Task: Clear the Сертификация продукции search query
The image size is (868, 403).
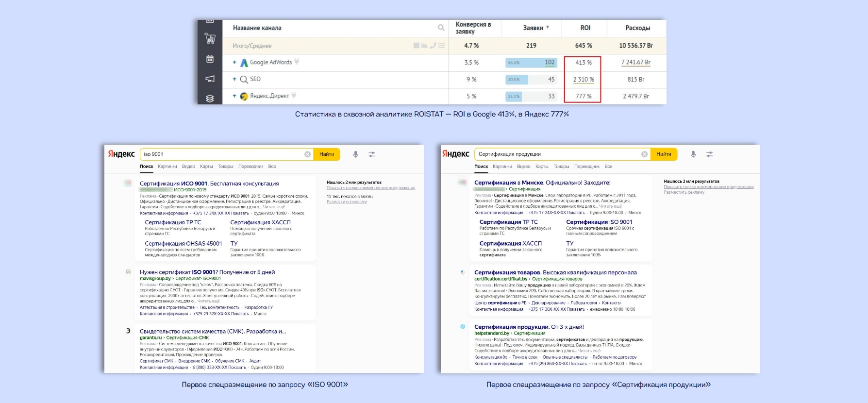Action: (644, 154)
